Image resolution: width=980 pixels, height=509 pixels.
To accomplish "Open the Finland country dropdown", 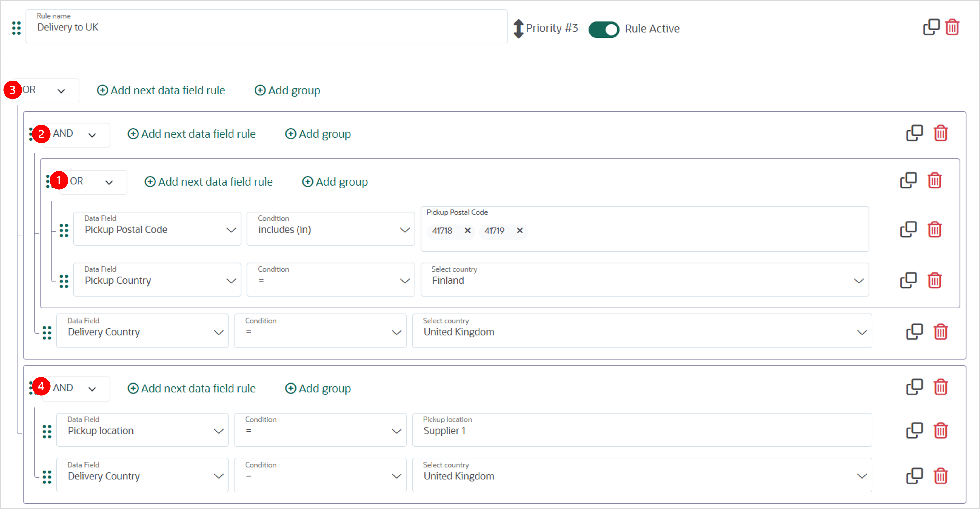I will coord(645,280).
